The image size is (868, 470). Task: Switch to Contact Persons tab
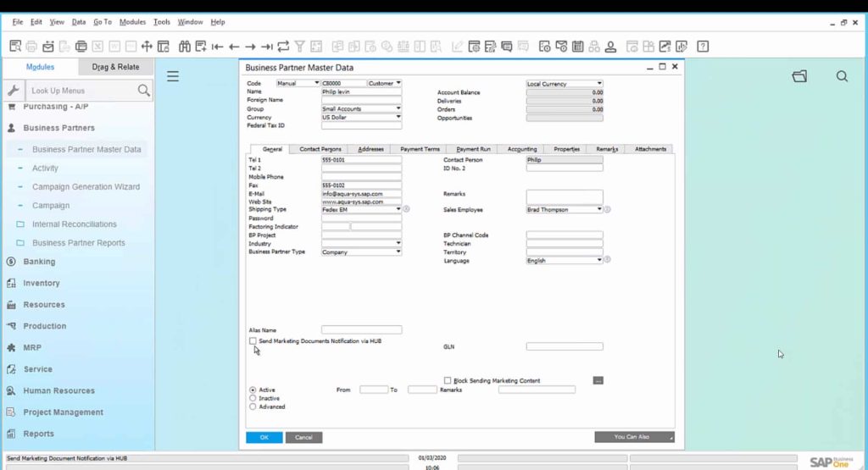pos(320,149)
